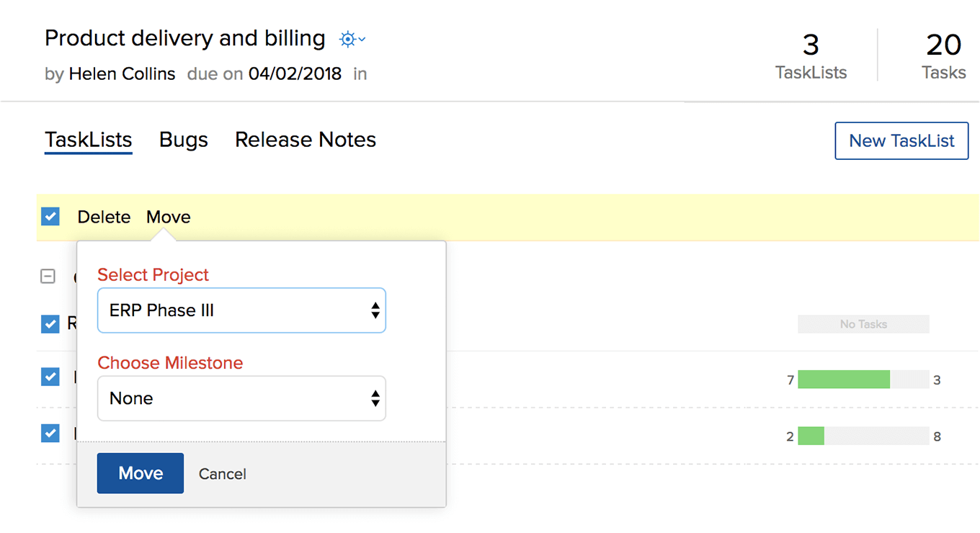
Task: Click Move in the yellow action bar
Action: pyautogui.click(x=169, y=217)
